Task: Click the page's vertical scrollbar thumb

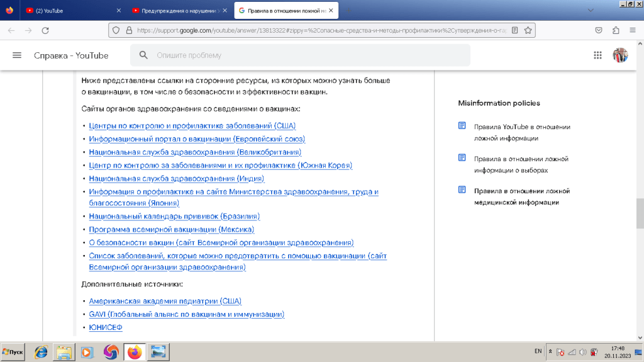Action: (x=640, y=213)
